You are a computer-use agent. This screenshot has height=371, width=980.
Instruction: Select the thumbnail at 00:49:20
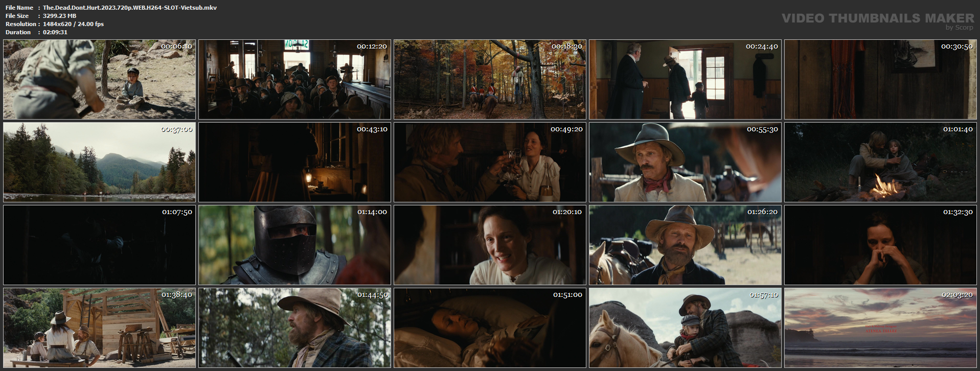[x=490, y=162]
